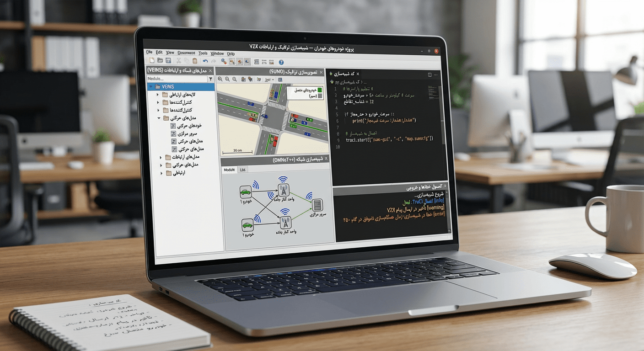Select the upper antenna tower node

(284, 190)
